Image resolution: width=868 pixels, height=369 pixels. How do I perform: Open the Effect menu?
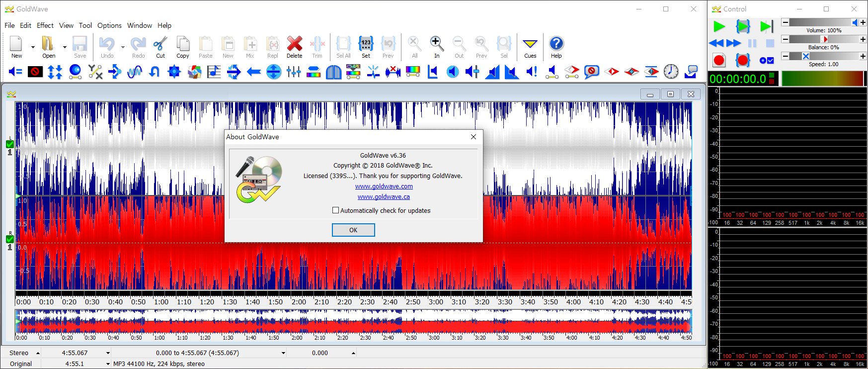(x=45, y=25)
